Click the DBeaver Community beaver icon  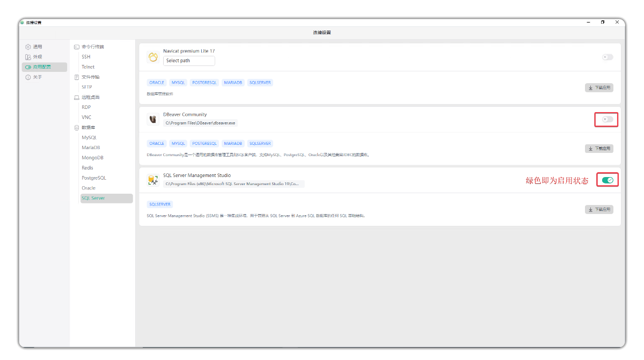(153, 119)
